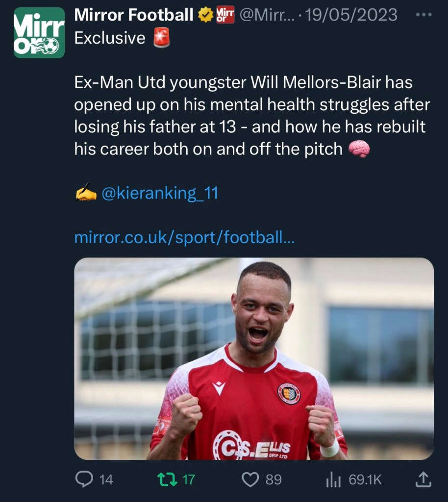Click the Mirror Football display name

click(x=133, y=16)
